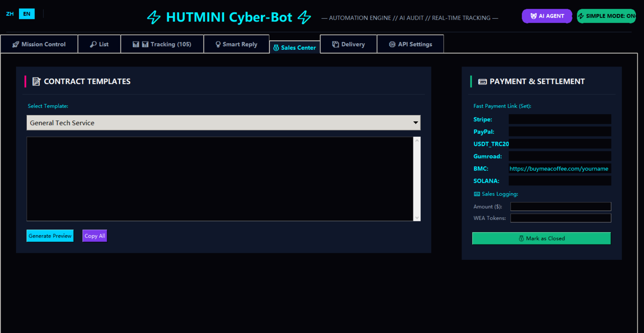Switch to the Sales Center tab

click(x=295, y=47)
